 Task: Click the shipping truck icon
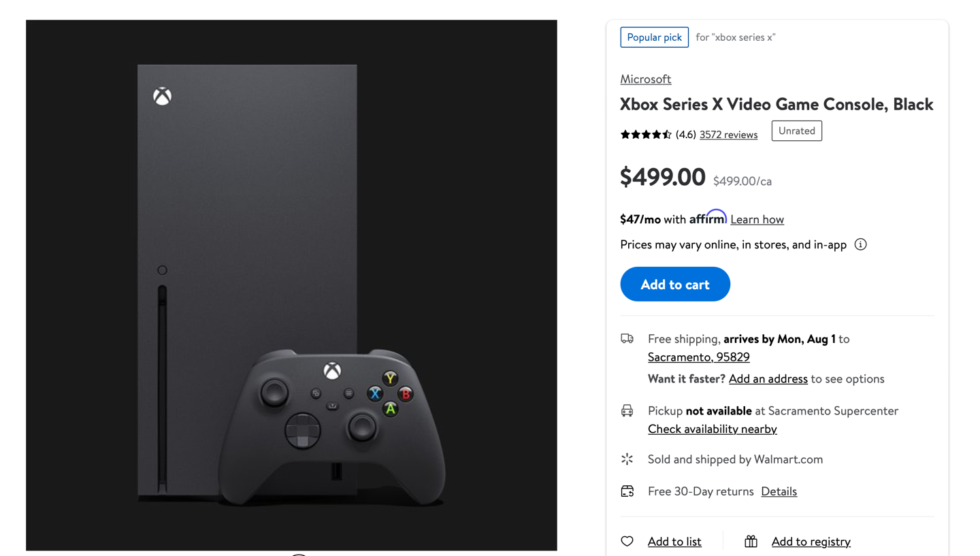point(627,338)
